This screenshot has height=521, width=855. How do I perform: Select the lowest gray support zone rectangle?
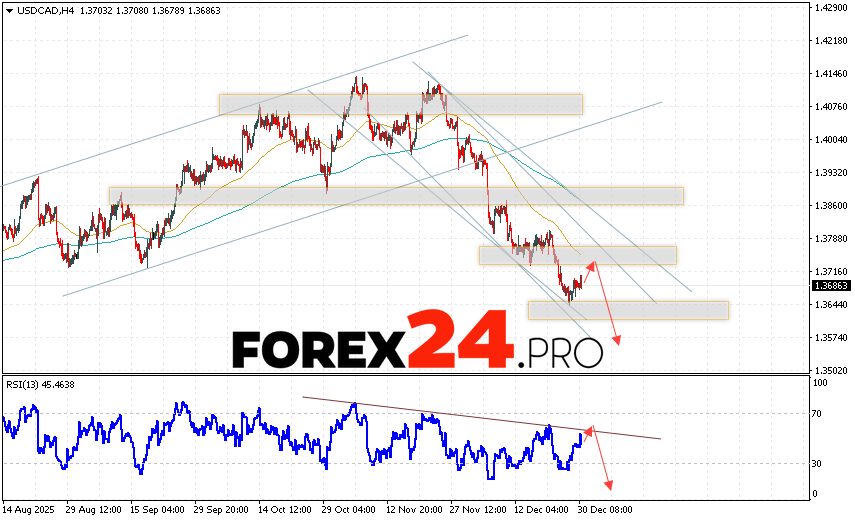(628, 310)
